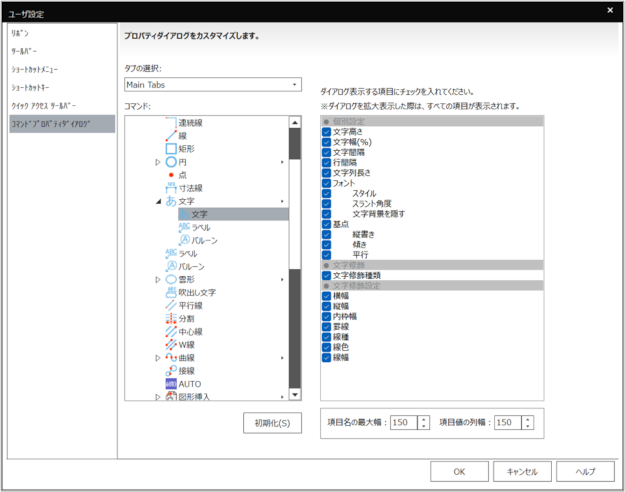Select the AUTO command icon
This screenshot has width=625, height=492.
click(170, 383)
